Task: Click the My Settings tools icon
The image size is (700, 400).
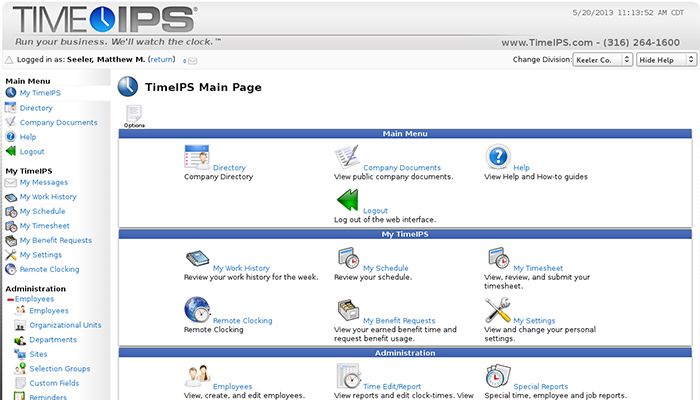Action: 497,310
